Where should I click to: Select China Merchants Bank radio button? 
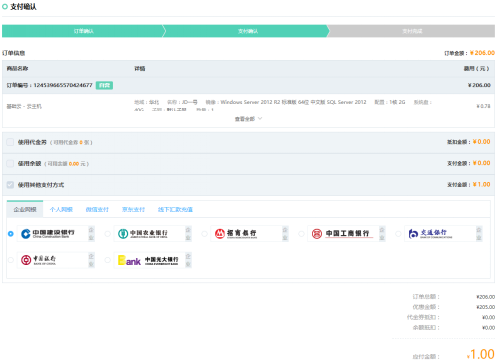(204, 234)
